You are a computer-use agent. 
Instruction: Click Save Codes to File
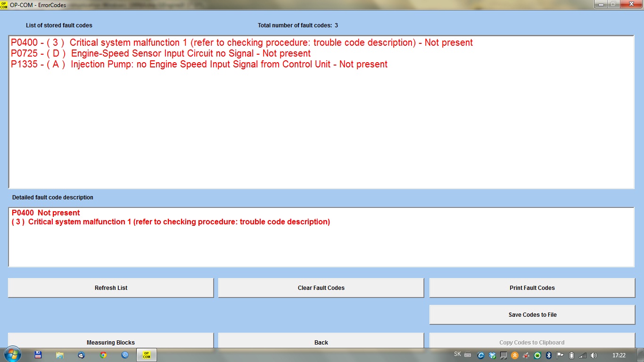pos(532,315)
